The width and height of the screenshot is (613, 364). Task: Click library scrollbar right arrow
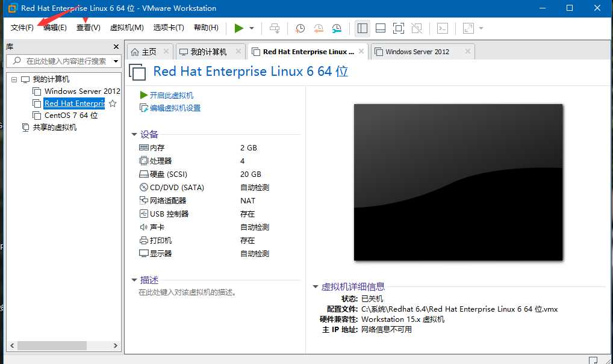pos(116,345)
